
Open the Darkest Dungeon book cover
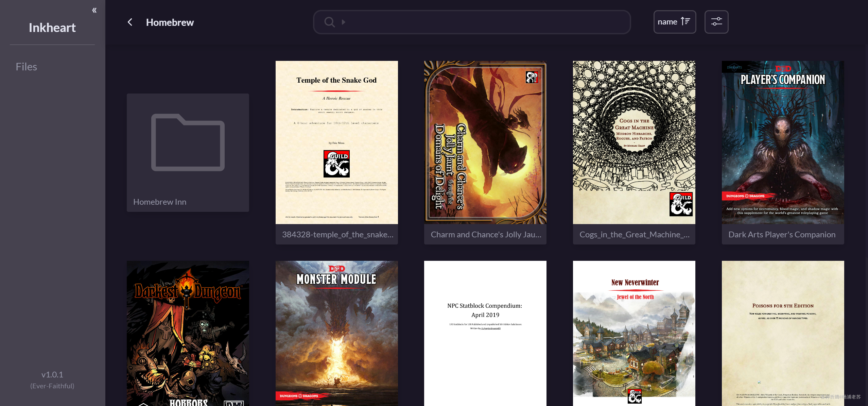(188, 333)
